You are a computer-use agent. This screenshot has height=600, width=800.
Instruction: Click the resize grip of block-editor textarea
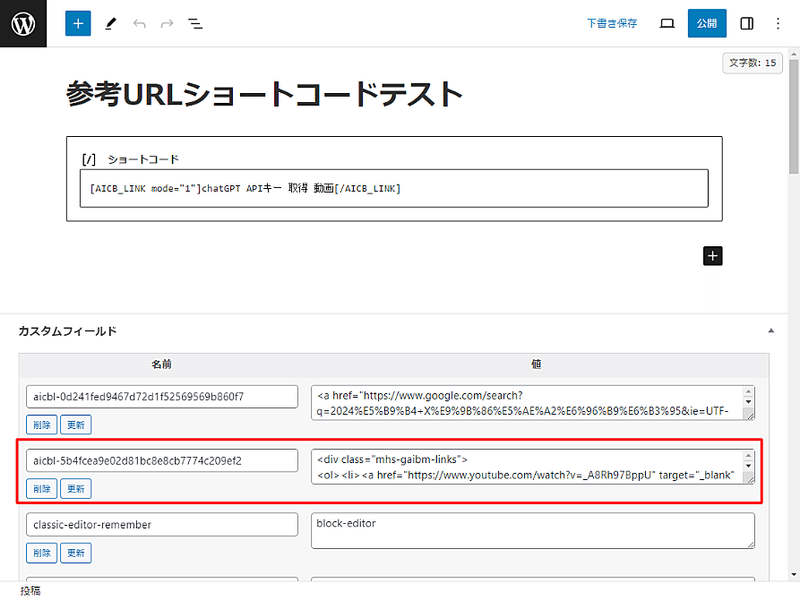751,544
